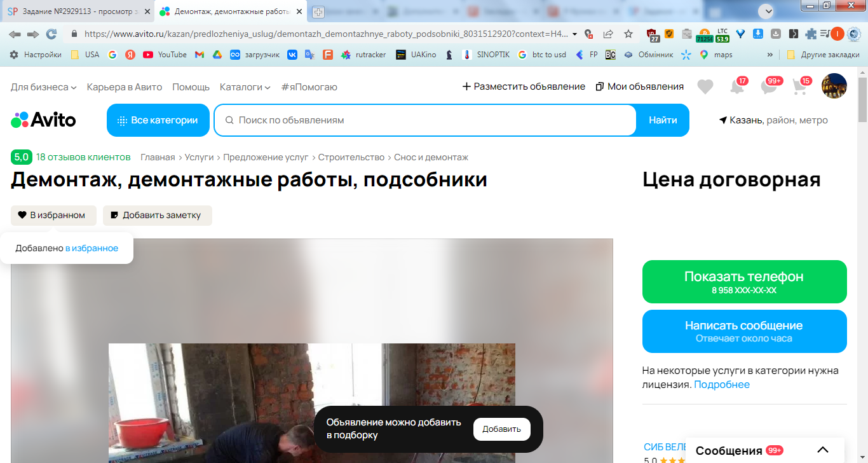The width and height of the screenshot is (868, 463).
Task: Open notifications bell with 17 badge
Action: point(737,86)
